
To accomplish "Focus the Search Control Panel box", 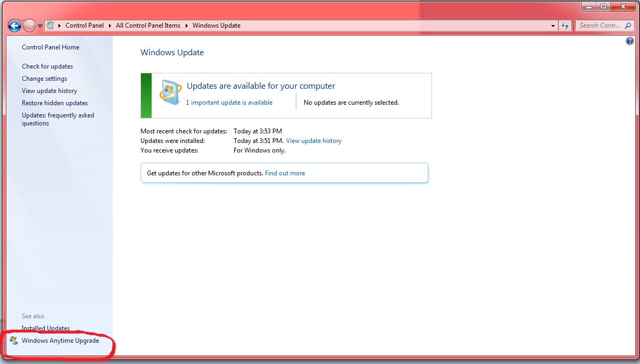I will pos(604,26).
